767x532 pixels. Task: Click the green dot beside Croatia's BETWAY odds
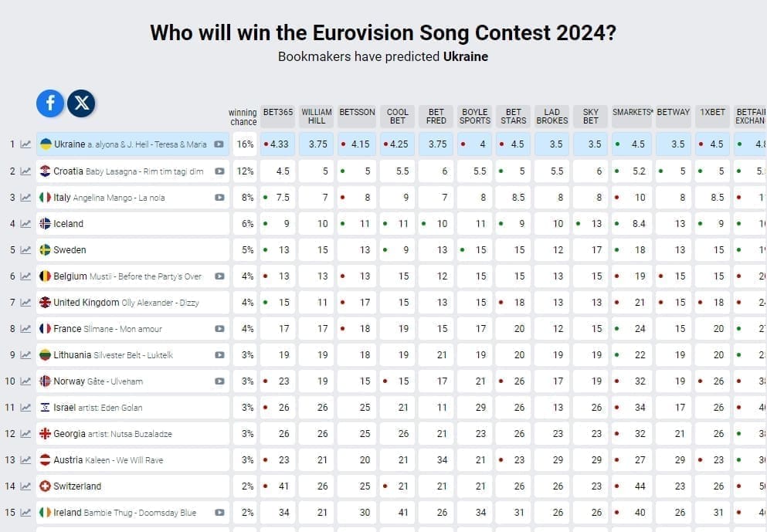coord(662,171)
